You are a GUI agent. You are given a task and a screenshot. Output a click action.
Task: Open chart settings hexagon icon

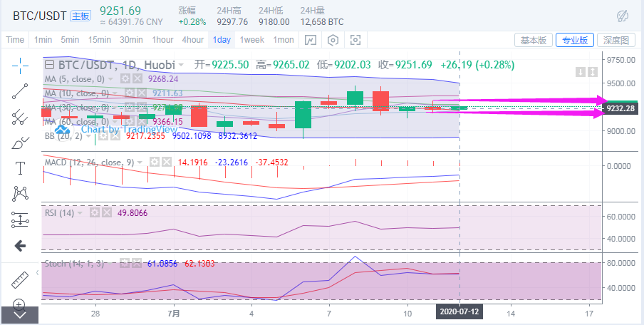pyautogui.click(x=333, y=40)
